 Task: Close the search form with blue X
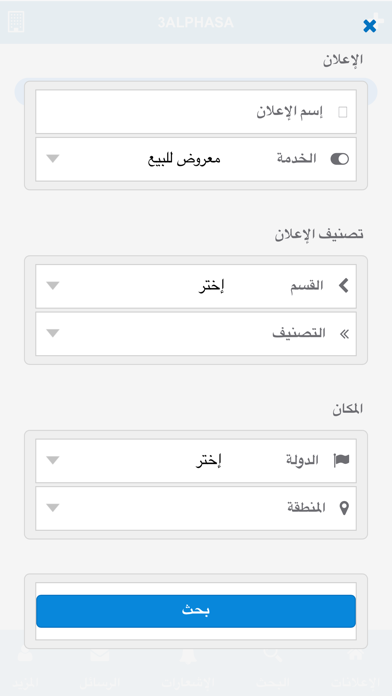[369, 26]
